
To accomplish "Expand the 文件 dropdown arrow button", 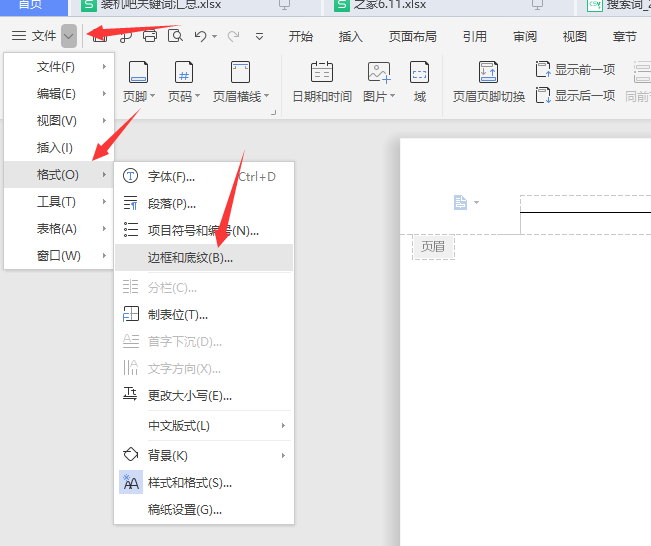I will (x=68, y=36).
